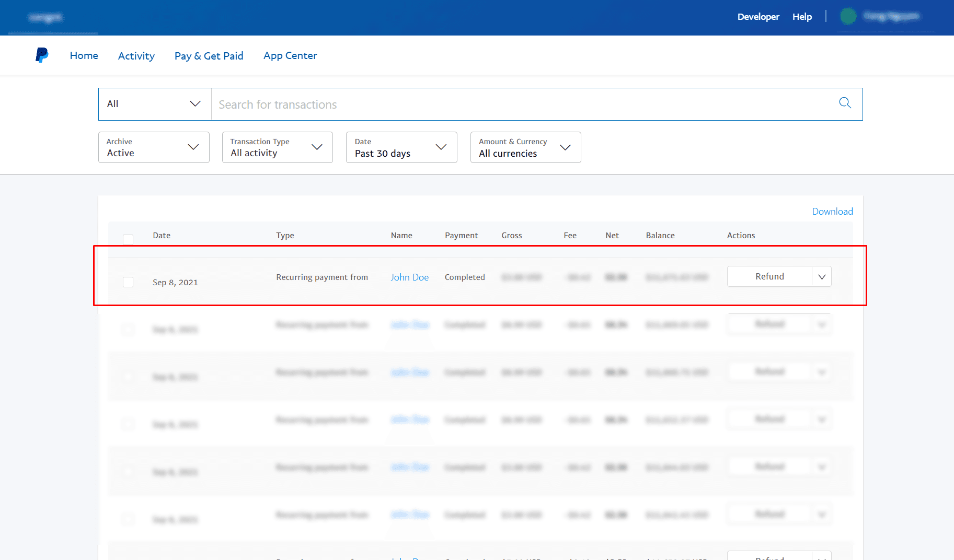Click the green profile avatar icon
Viewport: 954px width, 560px height.
tap(847, 16)
